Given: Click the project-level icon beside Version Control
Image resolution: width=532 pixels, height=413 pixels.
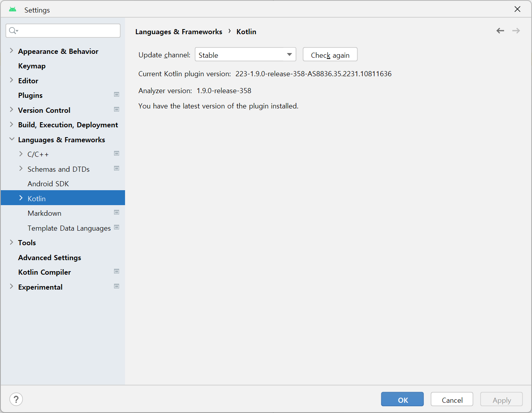Looking at the screenshot, I should [x=117, y=109].
